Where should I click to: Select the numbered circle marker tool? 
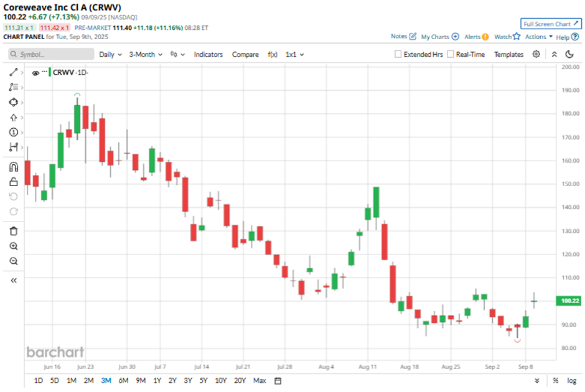(x=14, y=133)
